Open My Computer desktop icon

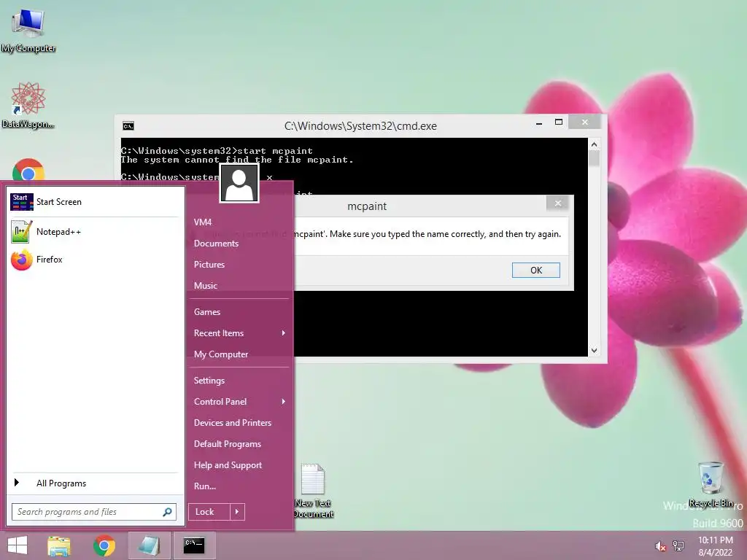tap(28, 29)
